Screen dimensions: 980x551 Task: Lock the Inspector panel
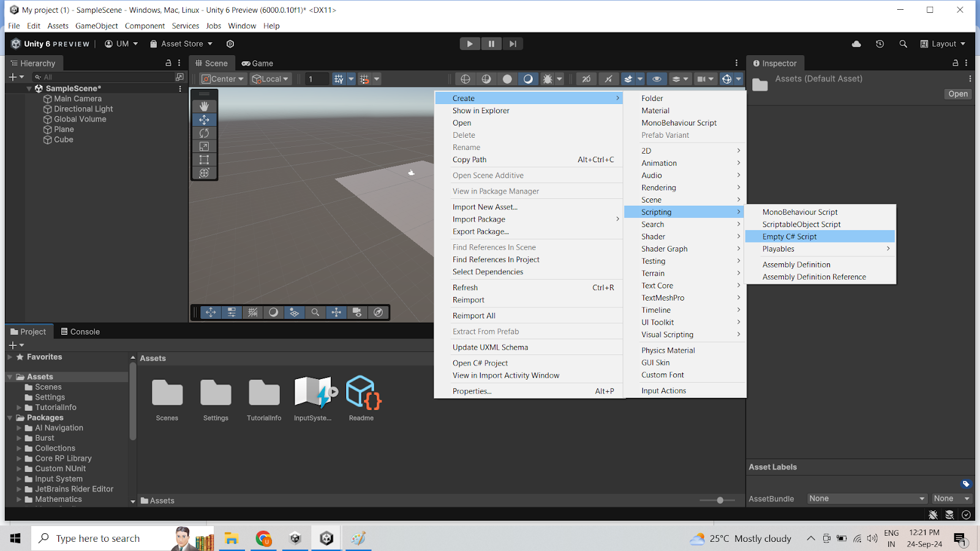click(955, 63)
